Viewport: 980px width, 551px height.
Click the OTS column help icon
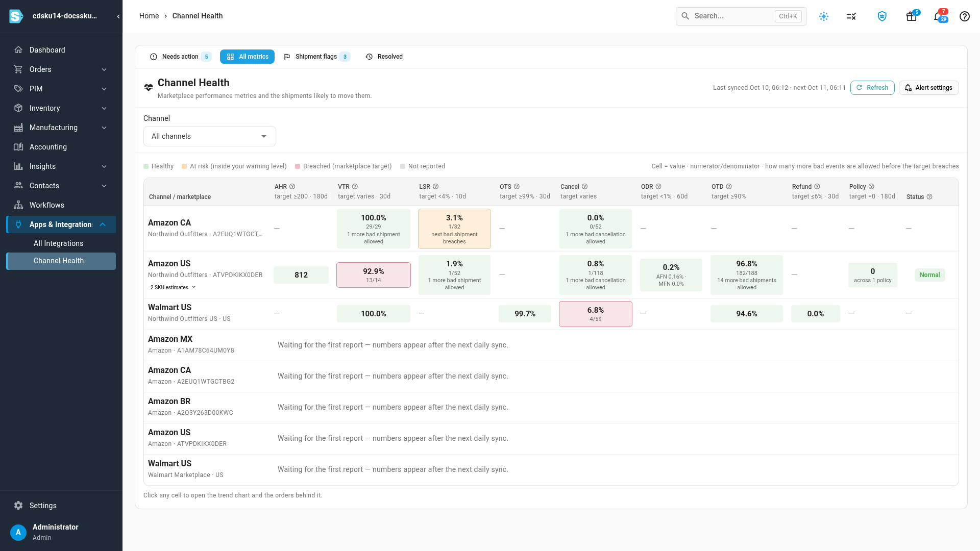(517, 187)
